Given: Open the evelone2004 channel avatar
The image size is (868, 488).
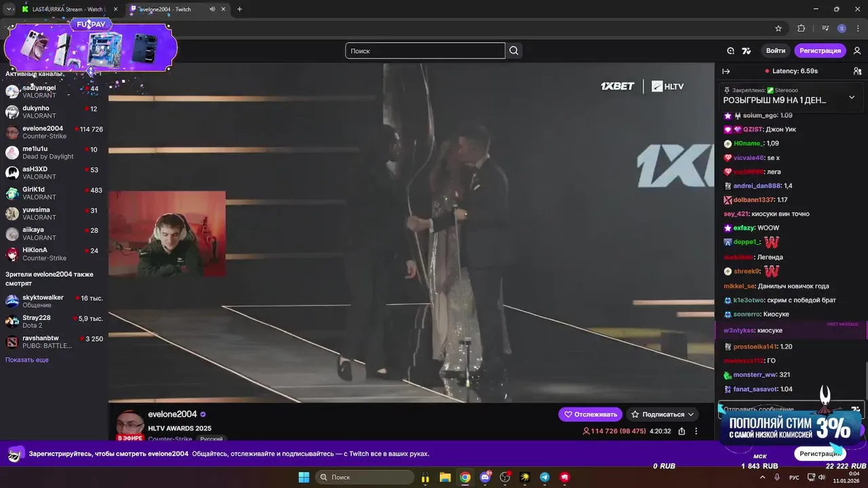Looking at the screenshot, I should pyautogui.click(x=130, y=424).
